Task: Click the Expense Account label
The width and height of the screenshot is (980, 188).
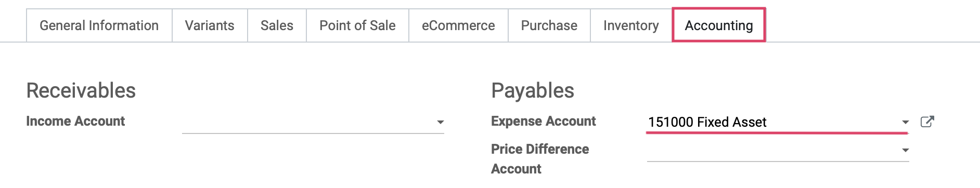Action: pyautogui.click(x=544, y=121)
